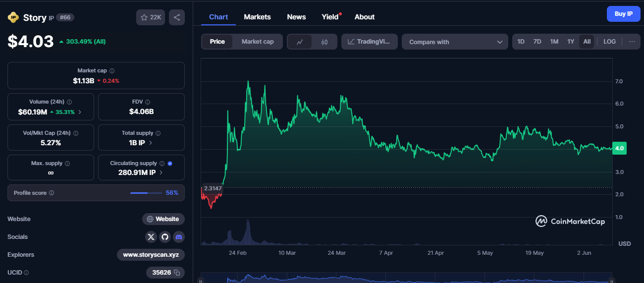
Task: Click the 7 Apr axis date
Action: (386, 253)
